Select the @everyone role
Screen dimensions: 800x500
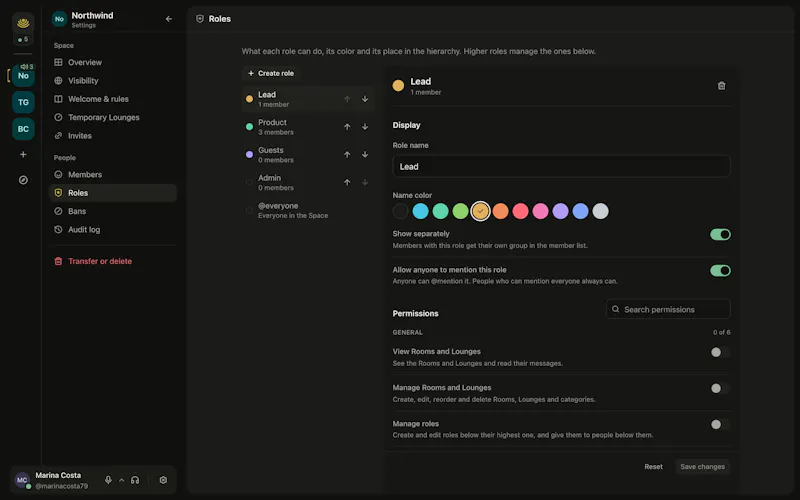pyautogui.click(x=308, y=210)
